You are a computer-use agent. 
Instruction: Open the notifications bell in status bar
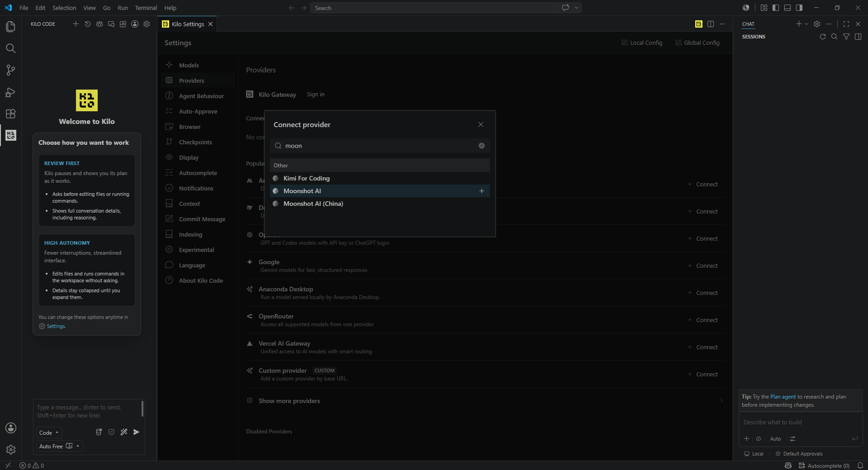click(x=860, y=465)
